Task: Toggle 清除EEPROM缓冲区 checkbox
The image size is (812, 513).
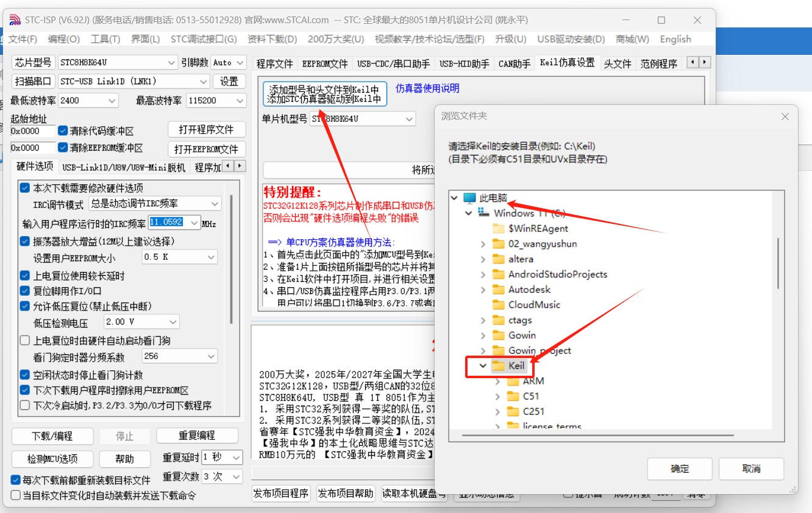Action: tap(63, 148)
